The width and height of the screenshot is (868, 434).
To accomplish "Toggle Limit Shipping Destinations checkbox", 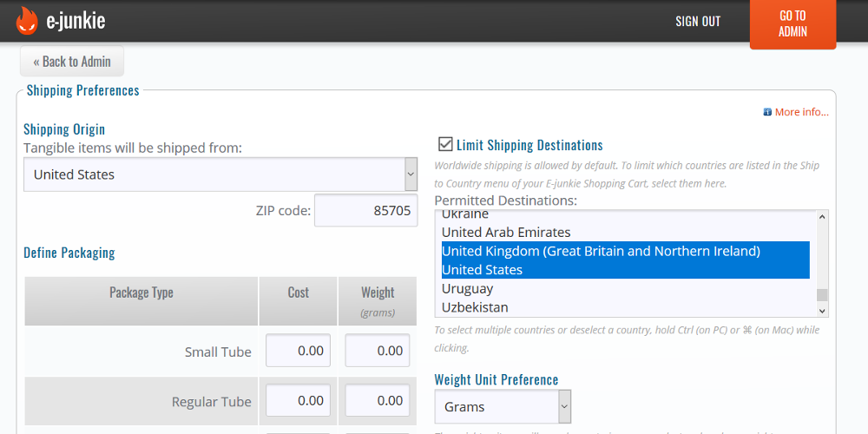I will 445,144.
